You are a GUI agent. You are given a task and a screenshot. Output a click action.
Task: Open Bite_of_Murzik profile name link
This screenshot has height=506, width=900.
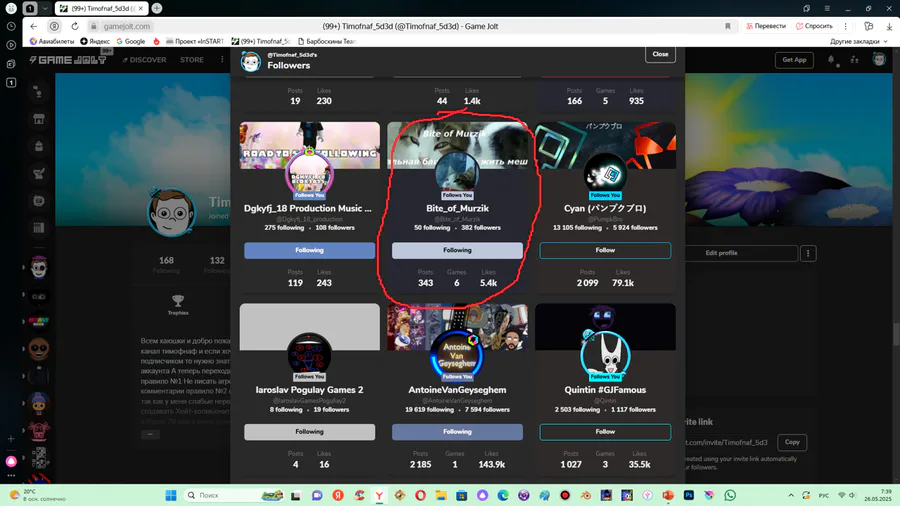[457, 208]
